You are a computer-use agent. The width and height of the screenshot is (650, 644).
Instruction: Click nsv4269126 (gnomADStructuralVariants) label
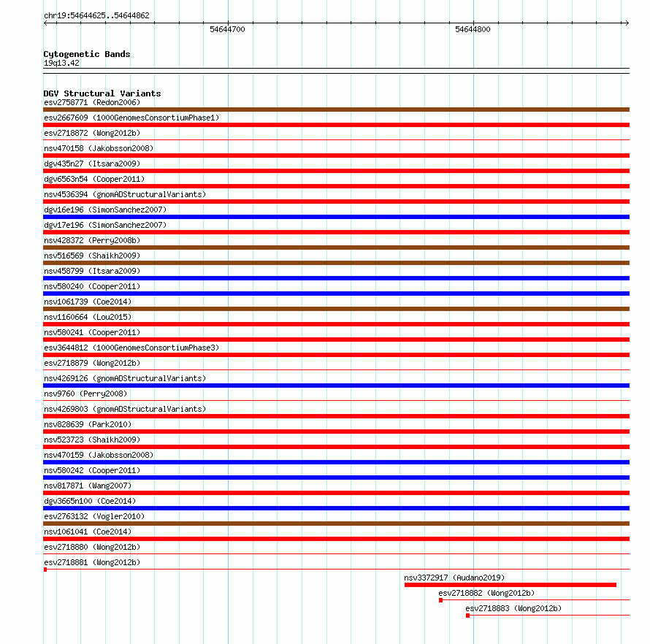point(125,378)
